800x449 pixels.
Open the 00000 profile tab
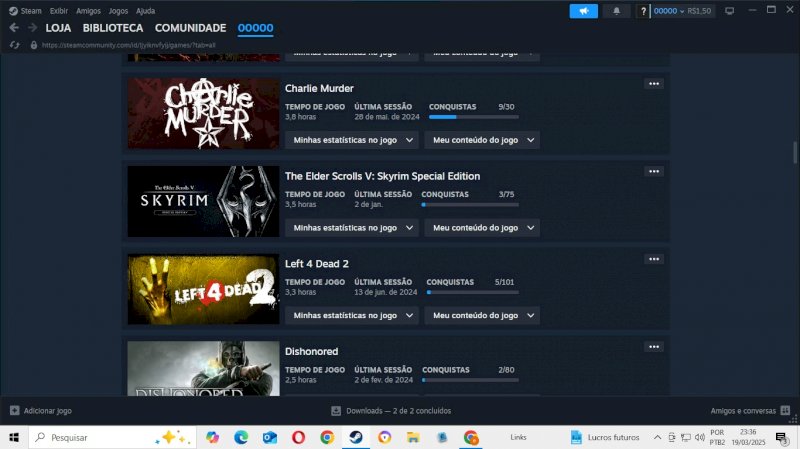click(256, 28)
